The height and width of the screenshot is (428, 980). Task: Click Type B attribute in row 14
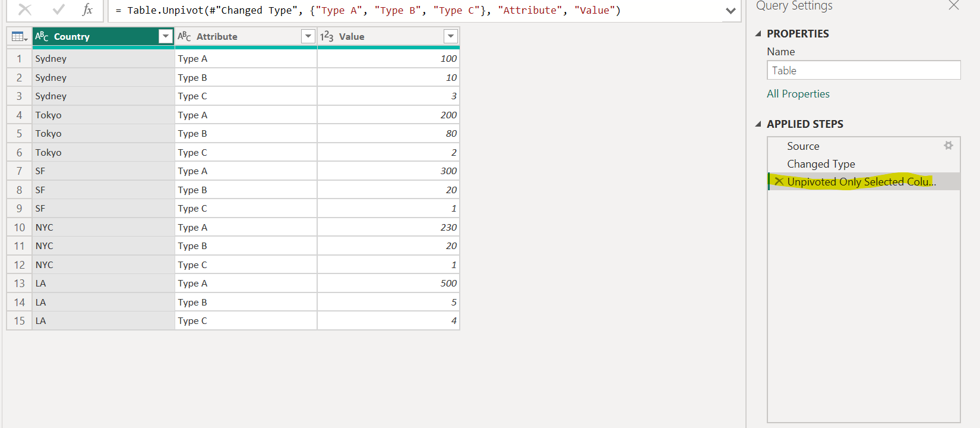[x=246, y=302]
